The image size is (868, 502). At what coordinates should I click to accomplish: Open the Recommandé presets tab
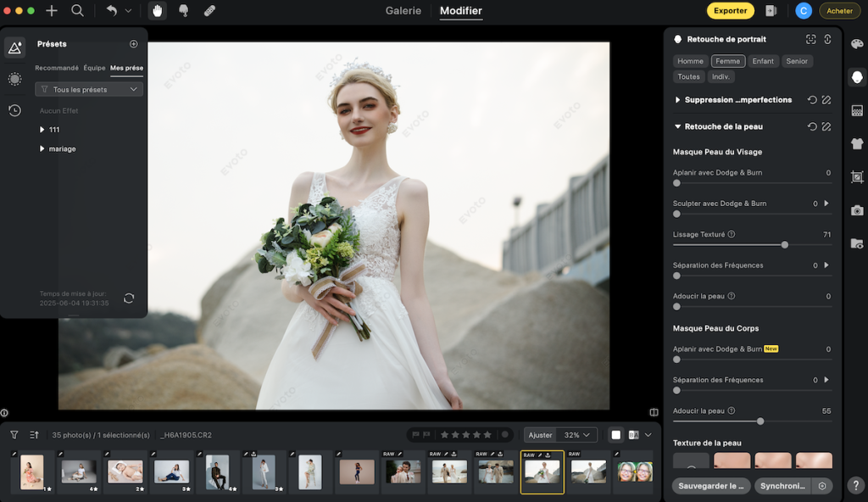[x=57, y=68]
